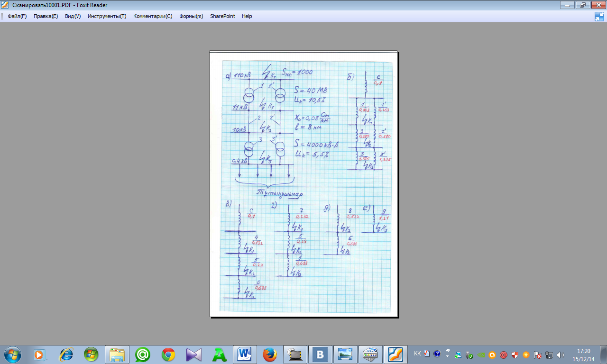Click the scanned circuit diagram page
607x364 pixels.
(x=303, y=184)
